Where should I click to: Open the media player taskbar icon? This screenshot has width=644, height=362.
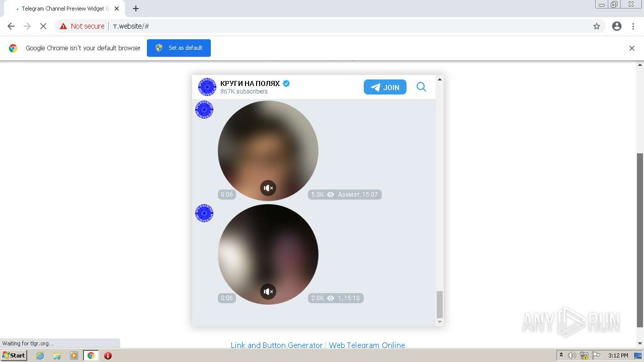[74, 355]
